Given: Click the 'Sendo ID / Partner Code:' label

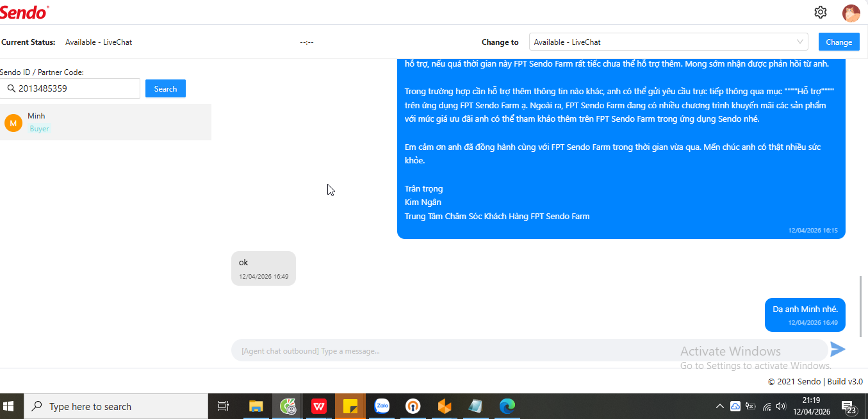Looking at the screenshot, I should click(x=42, y=72).
